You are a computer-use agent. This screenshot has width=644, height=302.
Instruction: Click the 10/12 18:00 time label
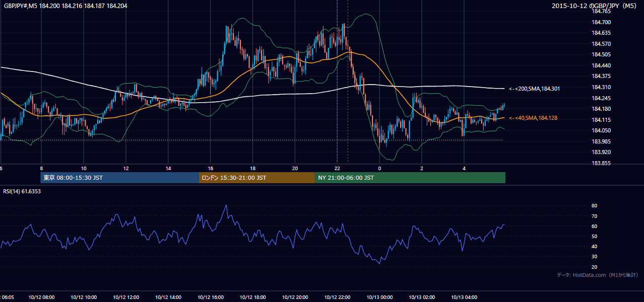[253, 297]
